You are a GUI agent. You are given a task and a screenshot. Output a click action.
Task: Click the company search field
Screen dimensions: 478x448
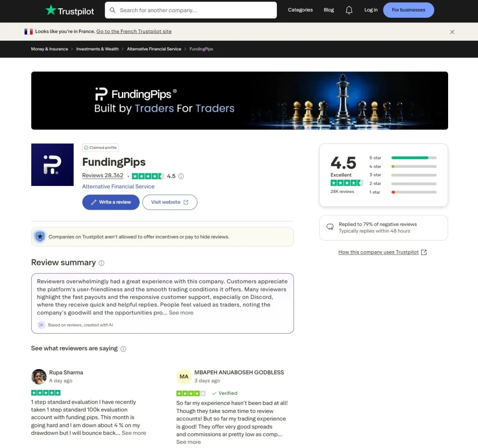[195, 10]
